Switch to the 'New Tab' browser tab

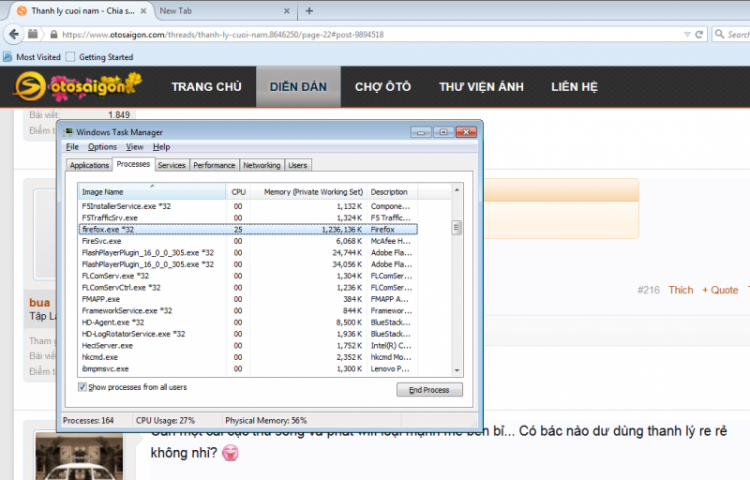[224, 11]
